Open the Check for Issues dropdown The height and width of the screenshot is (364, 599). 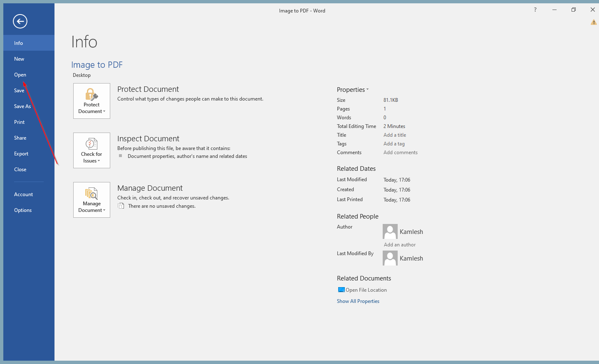click(92, 150)
